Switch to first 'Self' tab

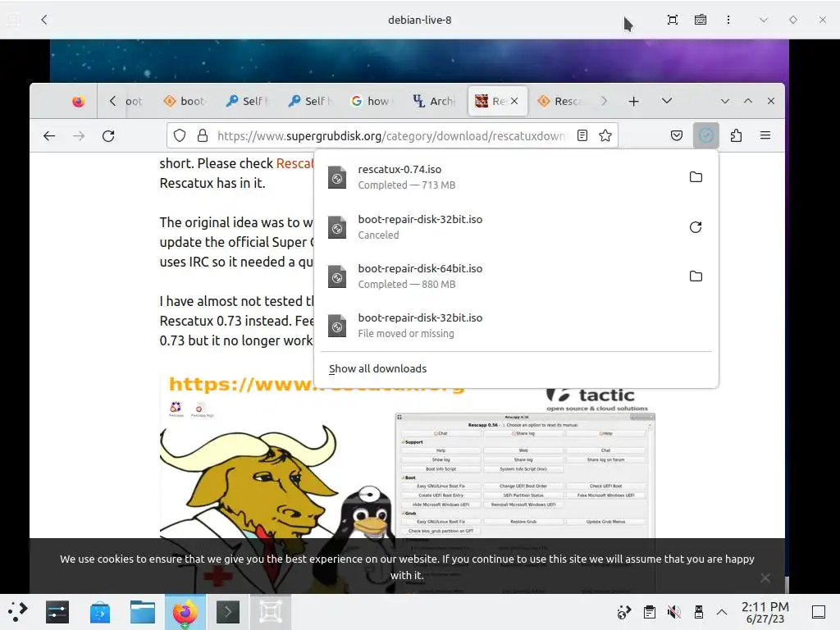click(247, 101)
